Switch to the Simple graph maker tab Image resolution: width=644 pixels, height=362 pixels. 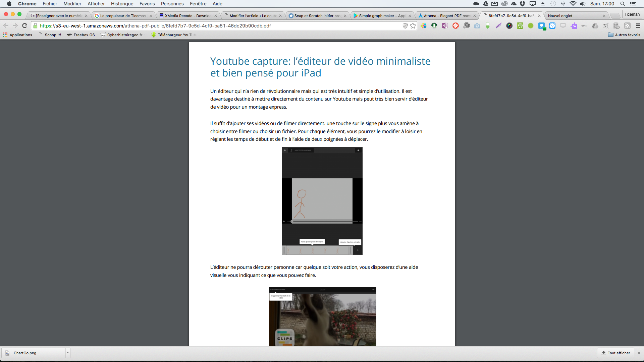pos(382,16)
